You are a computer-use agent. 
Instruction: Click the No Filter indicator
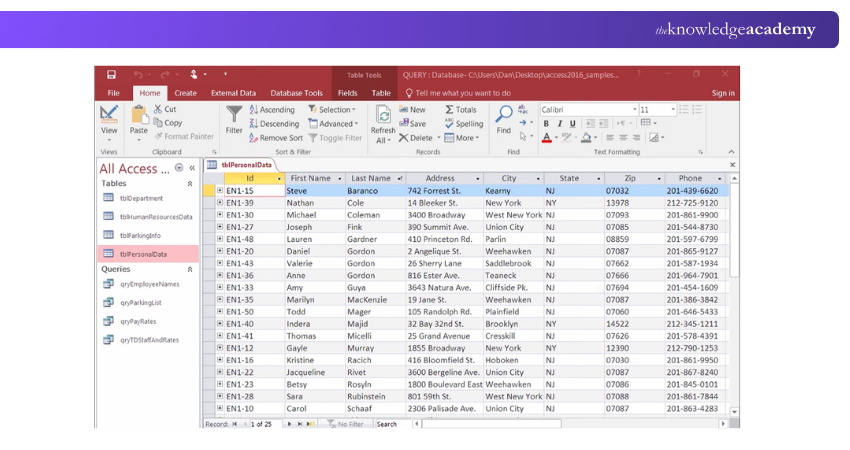point(345,424)
